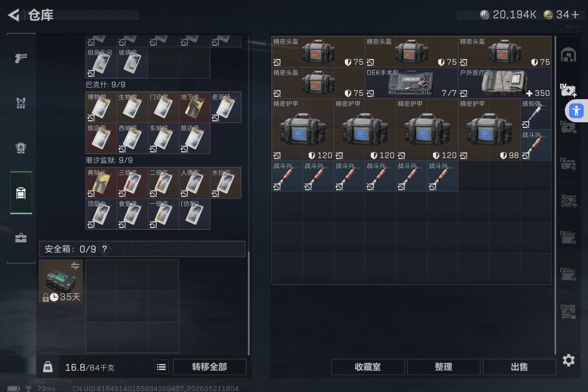
Task: Tap the battery indicator in the status bar
Action: click(x=13, y=389)
